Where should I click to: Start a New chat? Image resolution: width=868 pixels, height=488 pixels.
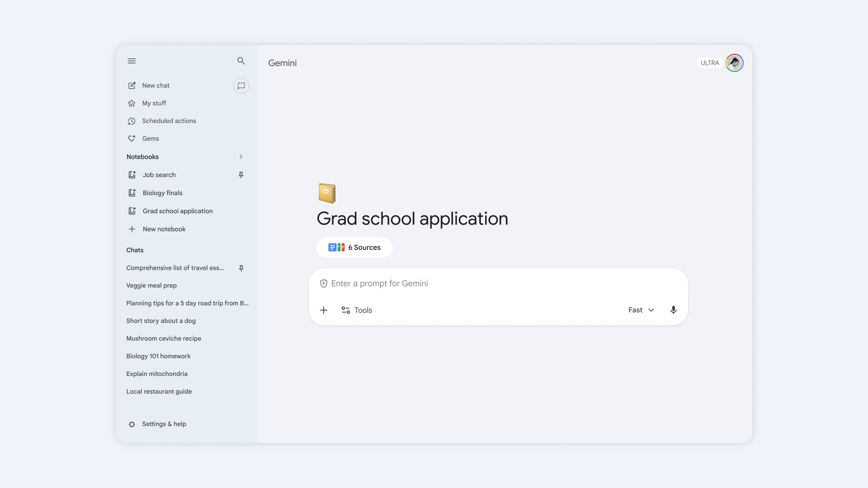pos(156,85)
